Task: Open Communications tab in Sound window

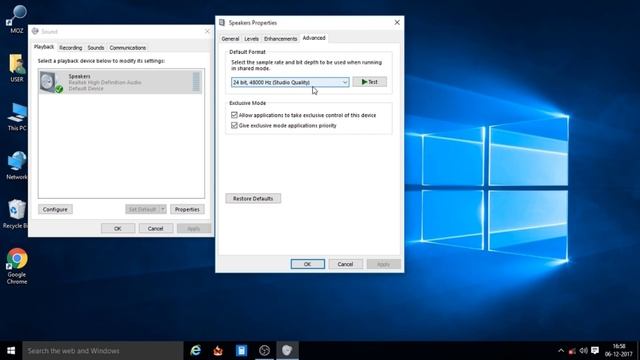Action: click(x=127, y=48)
